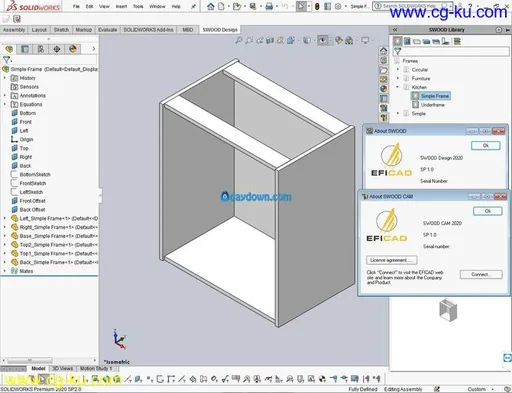This screenshot has height=393, width=512.
Task: Click the SOLIDWORKS Resources home icon in the task pane
Action: [x=383, y=51]
